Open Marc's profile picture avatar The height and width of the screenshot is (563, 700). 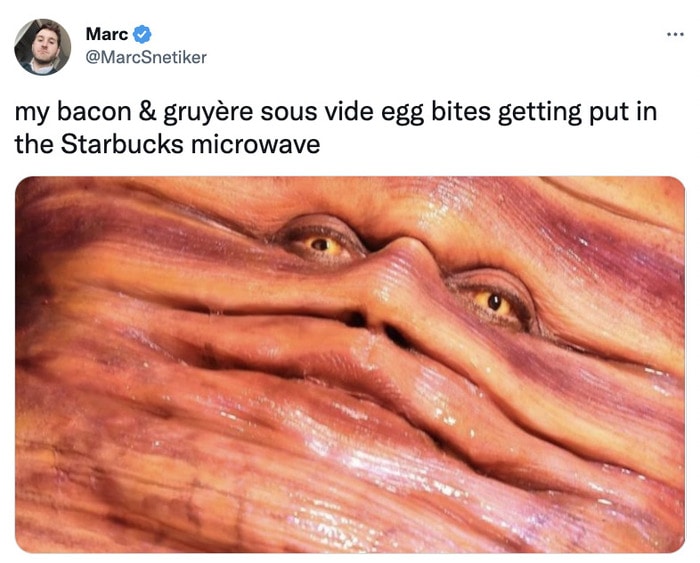click(x=43, y=47)
